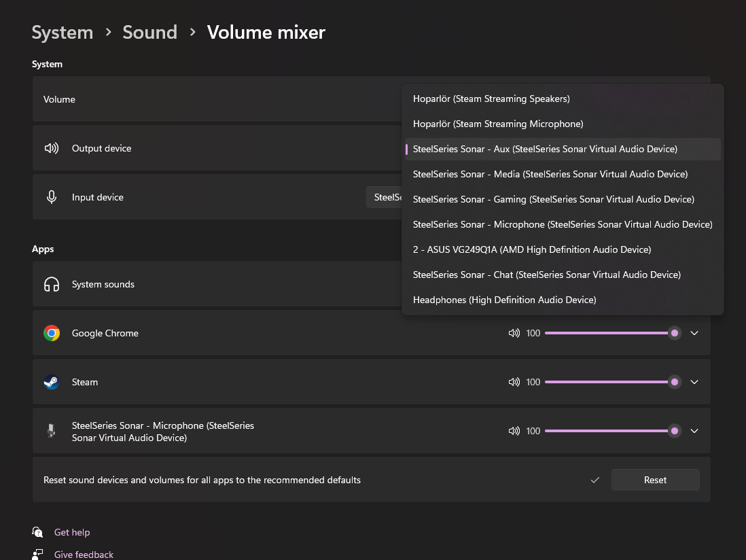The height and width of the screenshot is (560, 746).
Task: Click the System sounds headphones icon
Action: coord(52,284)
